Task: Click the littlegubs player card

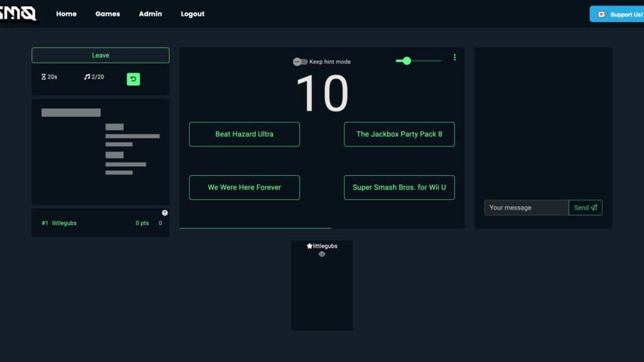Action: 322,285
